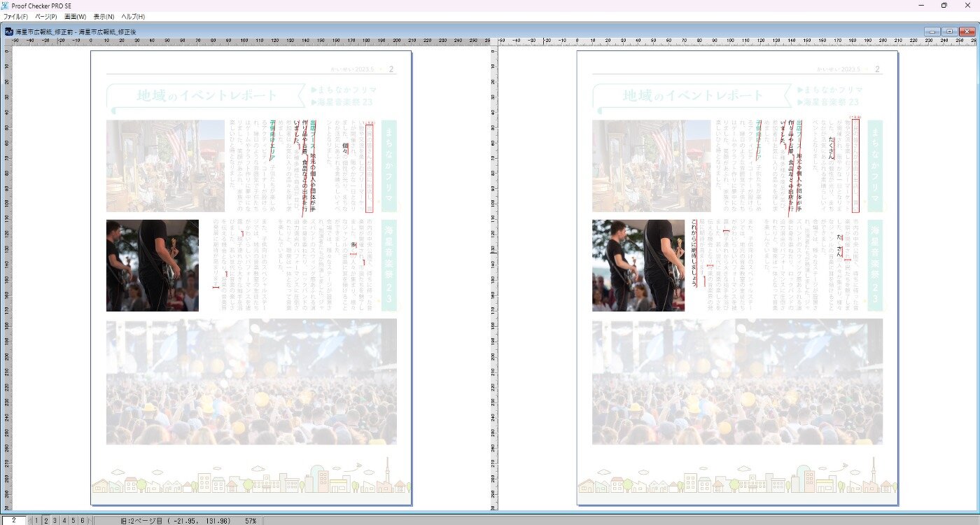
Task: Close the inner document comparison window
Action: pos(967,31)
